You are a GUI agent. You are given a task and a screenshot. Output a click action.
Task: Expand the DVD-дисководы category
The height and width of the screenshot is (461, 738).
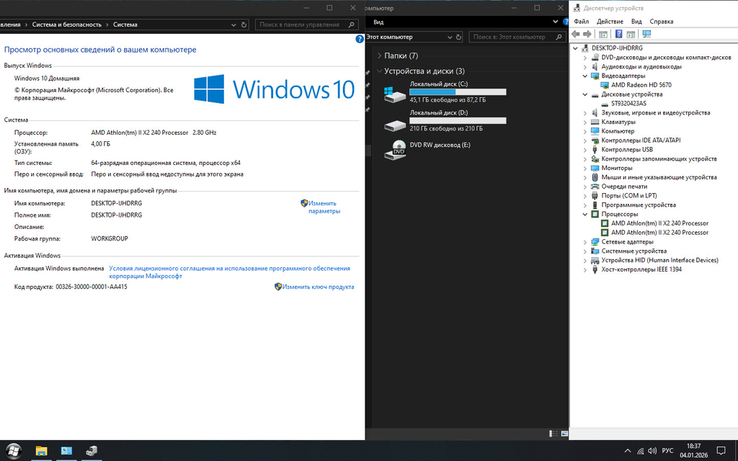[585, 57]
